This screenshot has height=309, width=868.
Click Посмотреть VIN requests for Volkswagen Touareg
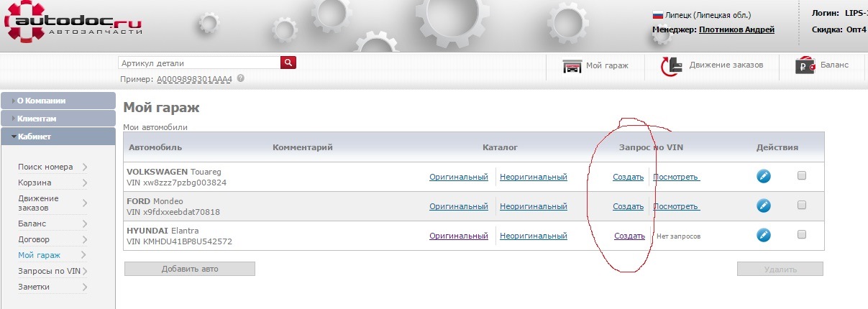click(x=677, y=177)
